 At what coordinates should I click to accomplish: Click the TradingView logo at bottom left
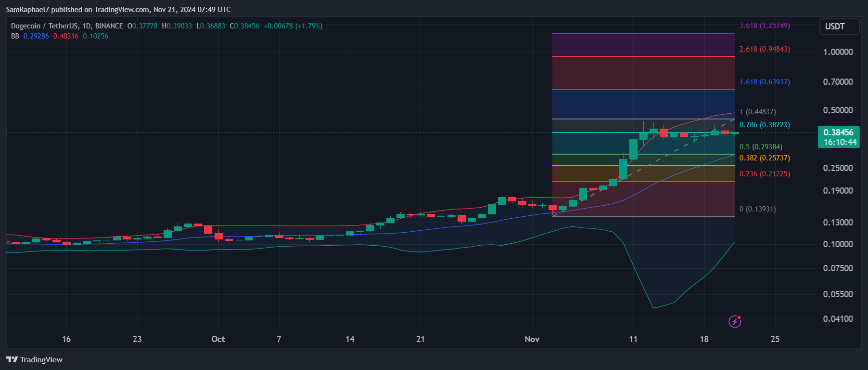coord(35,359)
